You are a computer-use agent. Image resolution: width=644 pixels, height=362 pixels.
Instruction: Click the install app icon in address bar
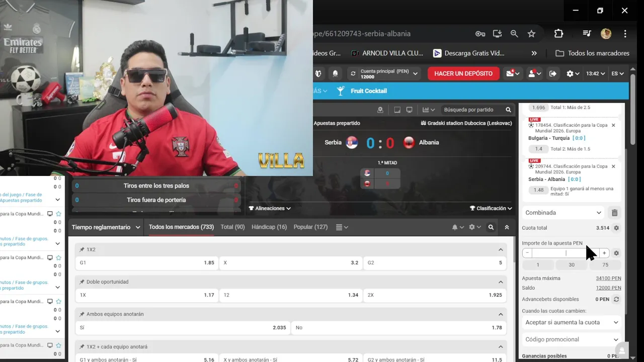[497, 34]
